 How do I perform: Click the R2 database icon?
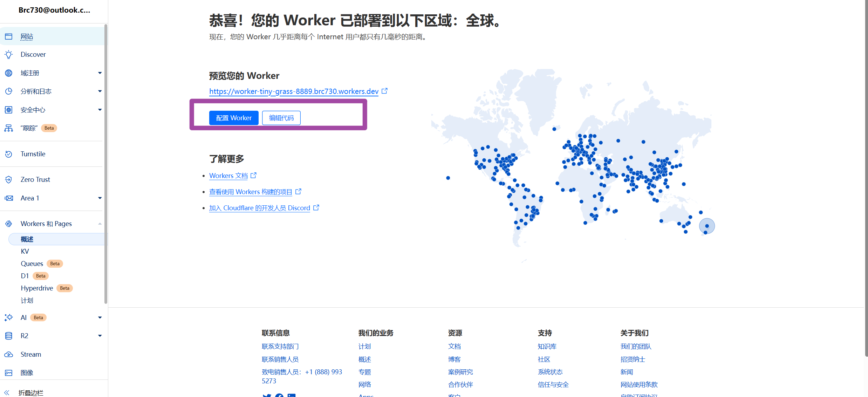pyautogui.click(x=9, y=336)
